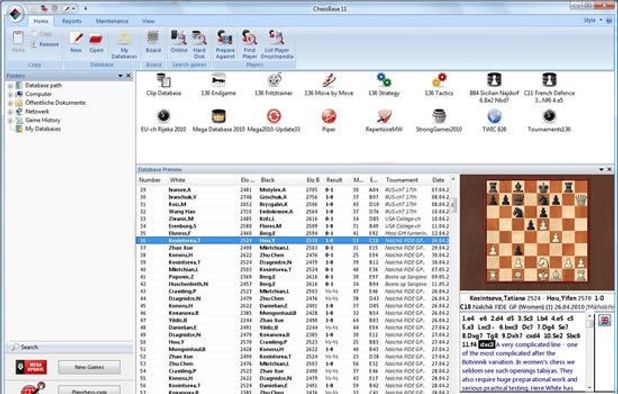Switch to the Maintenance ribbon tab
The image size is (618, 394).
112,21
